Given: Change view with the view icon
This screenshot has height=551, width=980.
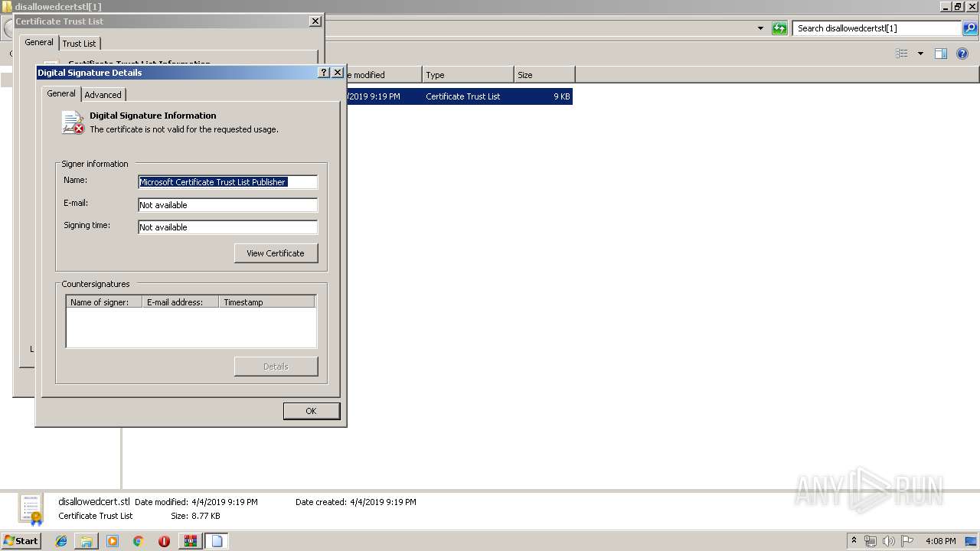Looking at the screenshot, I should tap(902, 54).
